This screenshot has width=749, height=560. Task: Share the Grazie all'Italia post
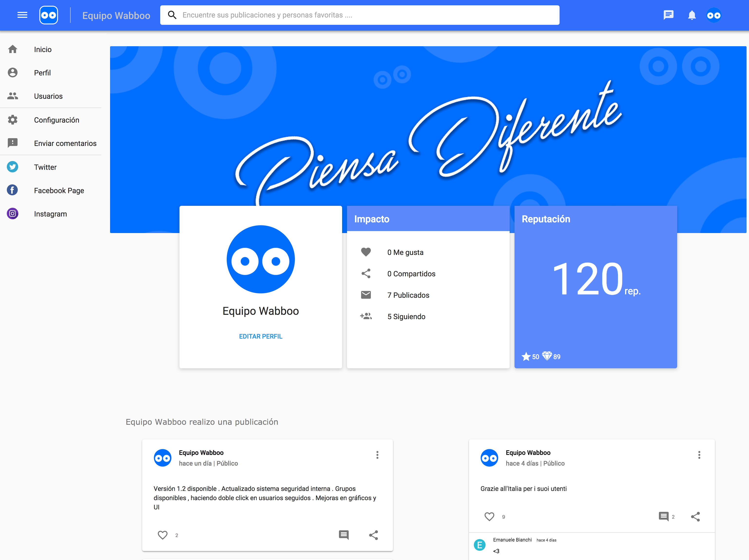(695, 516)
